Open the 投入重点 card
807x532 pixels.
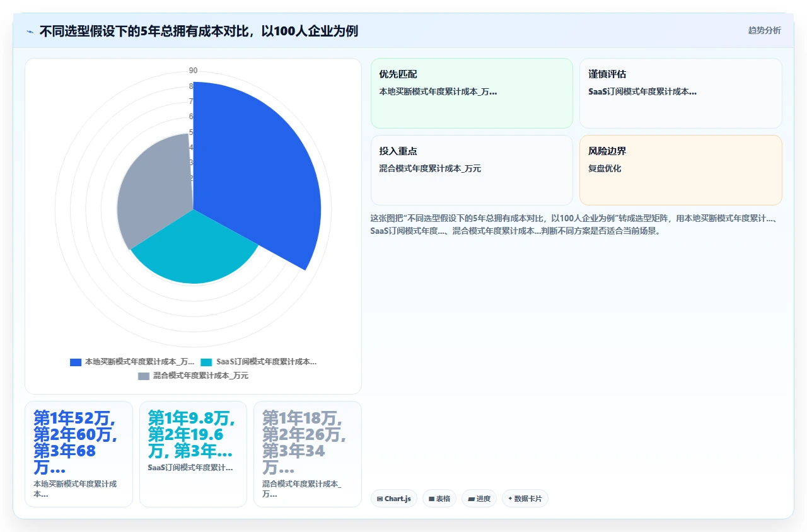(x=472, y=170)
